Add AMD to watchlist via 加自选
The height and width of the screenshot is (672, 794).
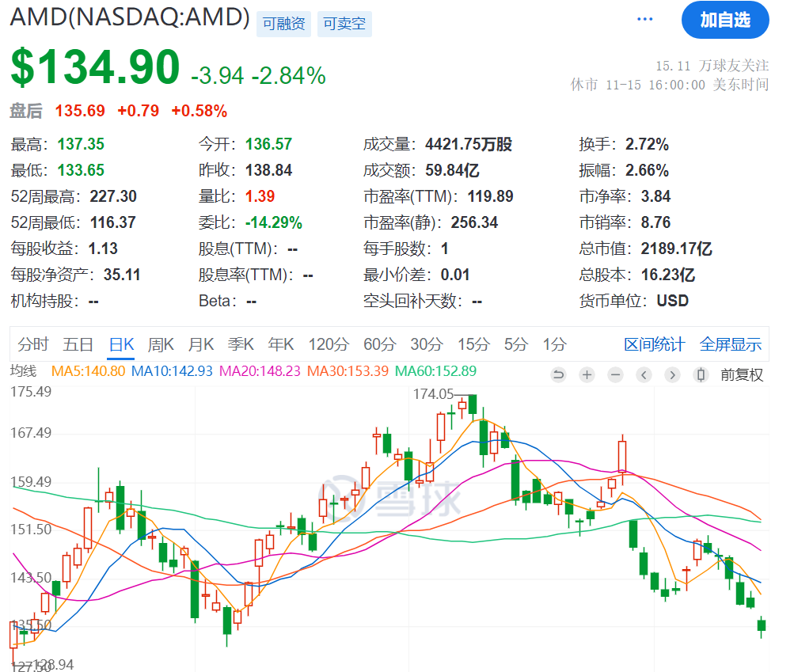pyautogui.click(x=724, y=20)
